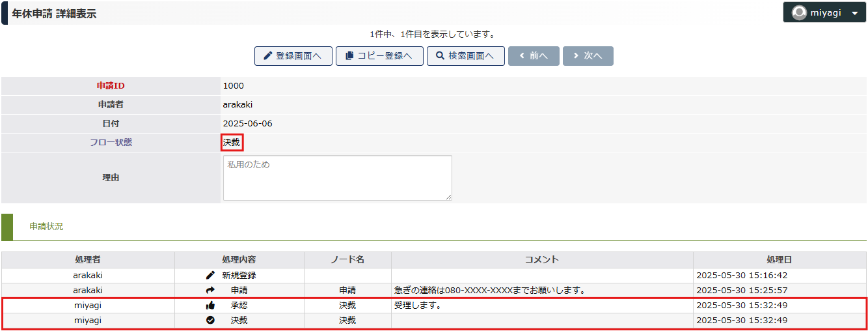Click the コピー登録へ copy register button
This screenshot has height=331, width=868.
click(379, 56)
